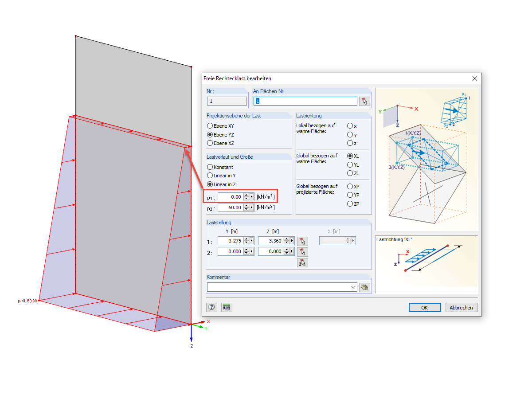Click the Nr. field showing 1
The image size is (532, 399).
(x=227, y=101)
